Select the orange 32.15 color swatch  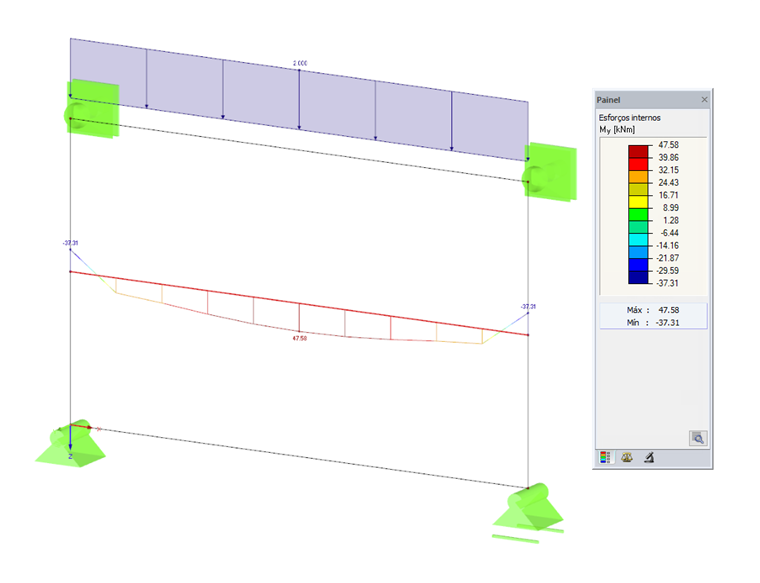(x=638, y=176)
